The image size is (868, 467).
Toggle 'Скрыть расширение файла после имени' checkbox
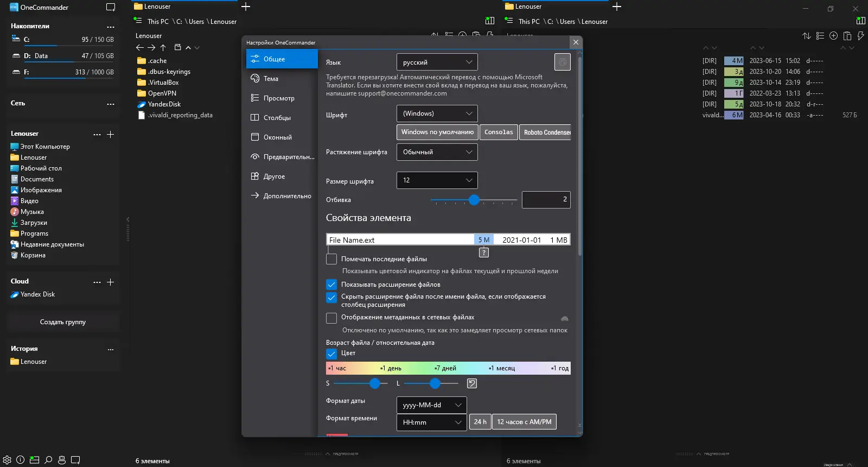(x=331, y=298)
